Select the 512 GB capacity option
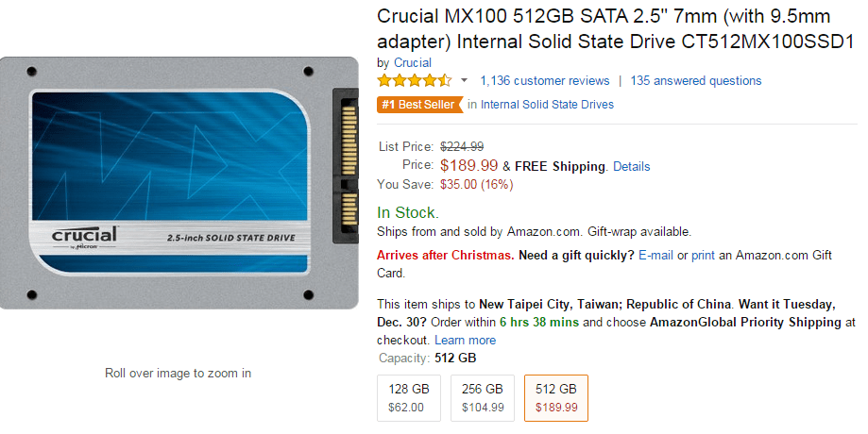 coord(555,397)
